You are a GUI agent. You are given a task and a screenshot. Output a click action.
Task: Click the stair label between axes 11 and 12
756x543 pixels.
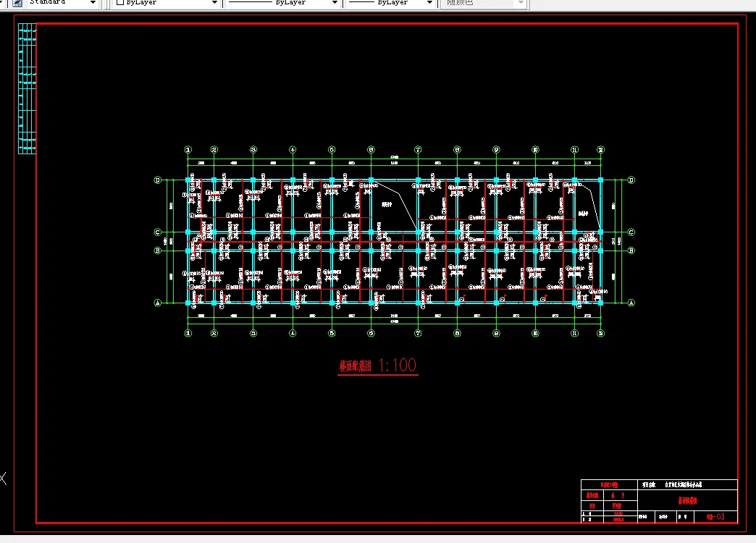click(584, 213)
